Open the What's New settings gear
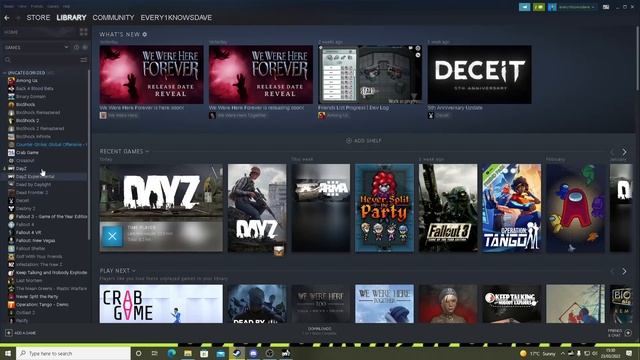Screen dimensions: 640x360 [145, 34]
